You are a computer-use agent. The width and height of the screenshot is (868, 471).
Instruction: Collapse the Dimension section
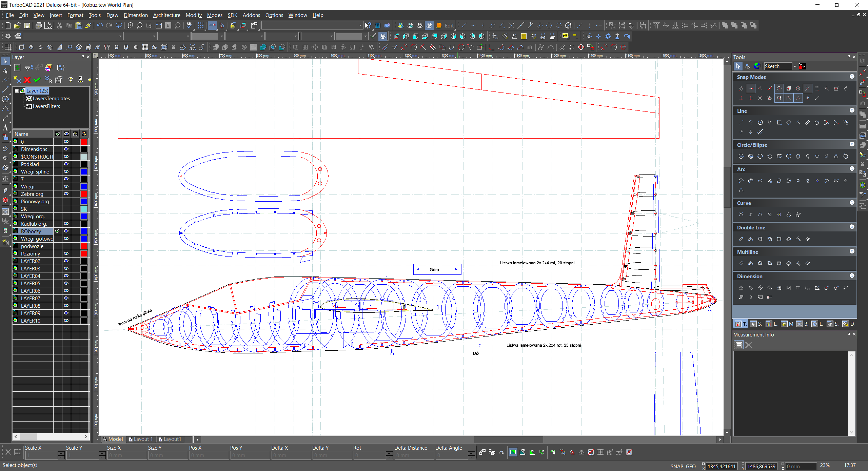coord(852,276)
